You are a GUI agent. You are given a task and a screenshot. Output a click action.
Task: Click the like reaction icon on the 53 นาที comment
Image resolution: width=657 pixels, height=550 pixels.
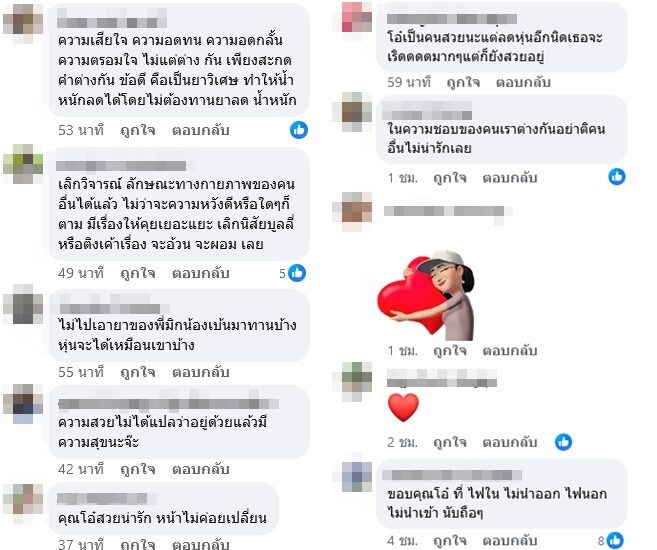click(x=299, y=130)
